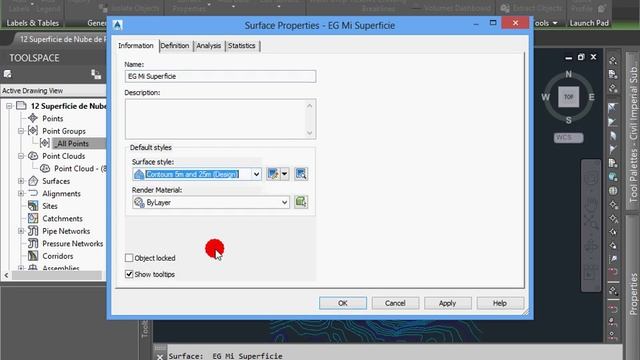Screen dimensions: 640x360
Task: Open the Labels & Tables ribbon panel
Action: (x=33, y=23)
